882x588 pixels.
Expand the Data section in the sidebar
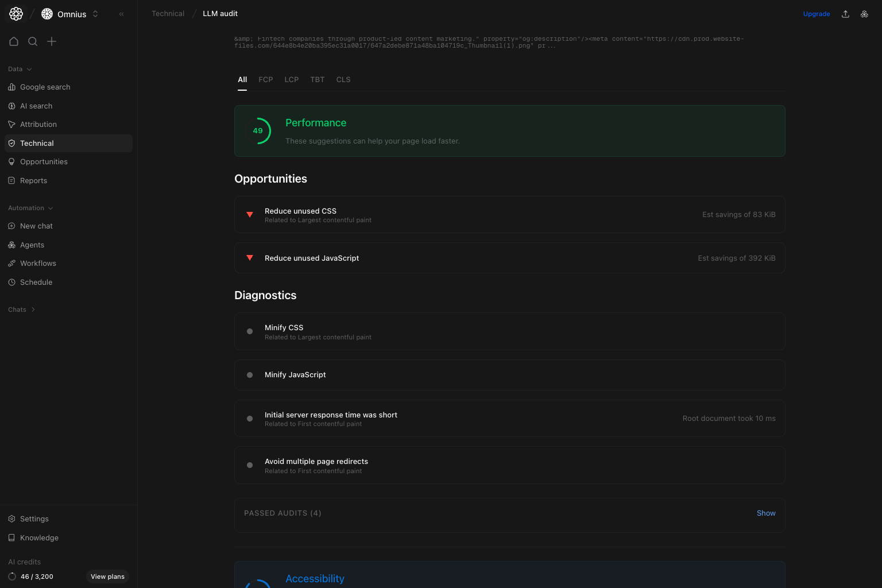click(20, 69)
